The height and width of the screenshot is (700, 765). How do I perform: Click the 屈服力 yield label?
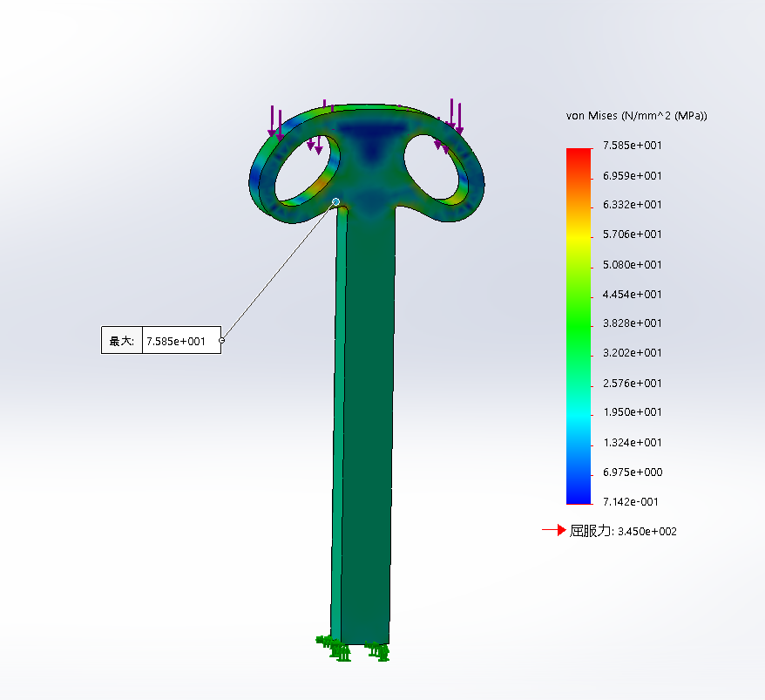(591, 531)
